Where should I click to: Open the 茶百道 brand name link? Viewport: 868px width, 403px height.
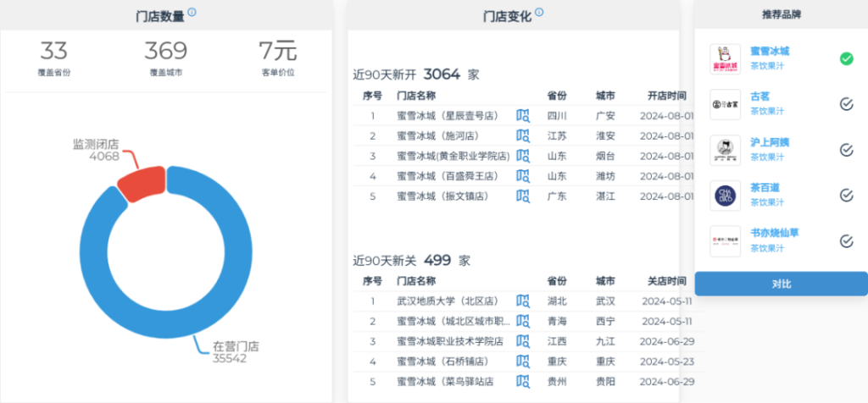(765, 188)
